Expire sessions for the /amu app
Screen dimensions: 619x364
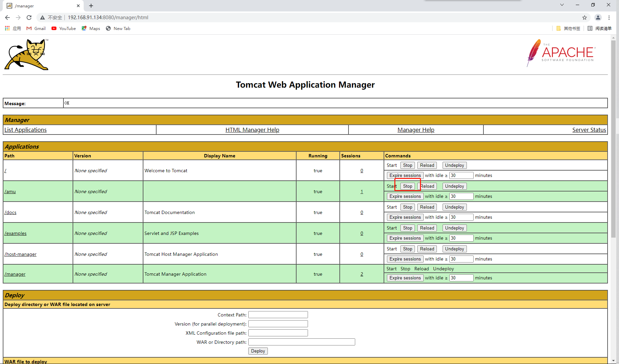point(405,196)
